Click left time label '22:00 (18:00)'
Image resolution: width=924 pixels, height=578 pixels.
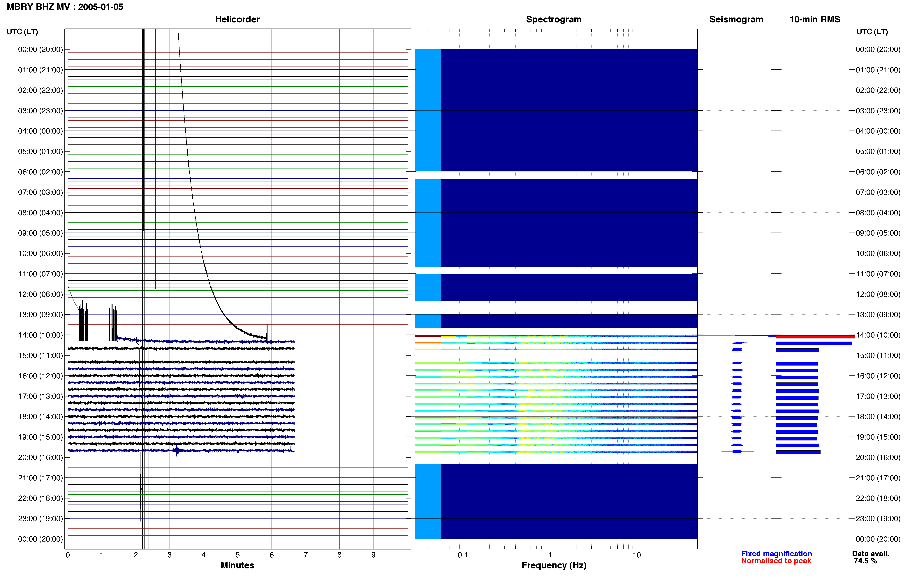pyautogui.click(x=41, y=498)
